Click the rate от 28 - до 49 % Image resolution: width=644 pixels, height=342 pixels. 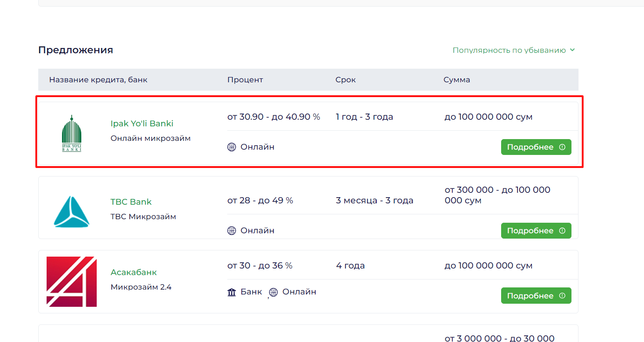[260, 201]
